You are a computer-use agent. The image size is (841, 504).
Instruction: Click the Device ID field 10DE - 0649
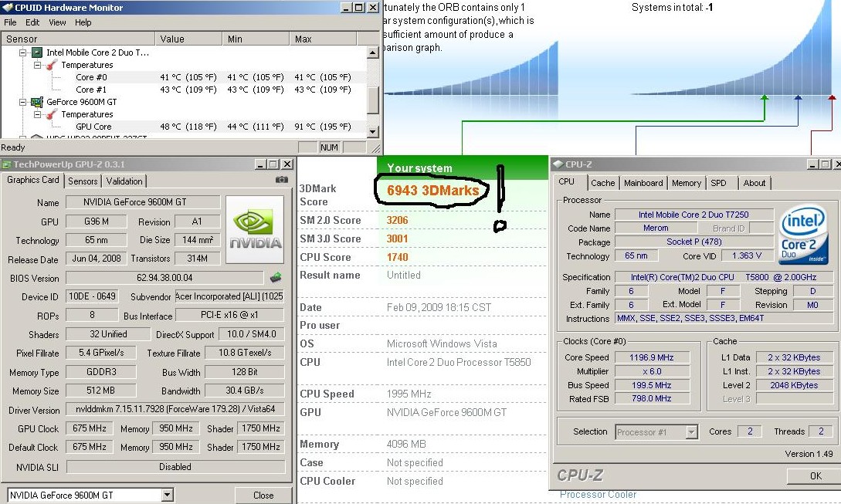[92, 296]
